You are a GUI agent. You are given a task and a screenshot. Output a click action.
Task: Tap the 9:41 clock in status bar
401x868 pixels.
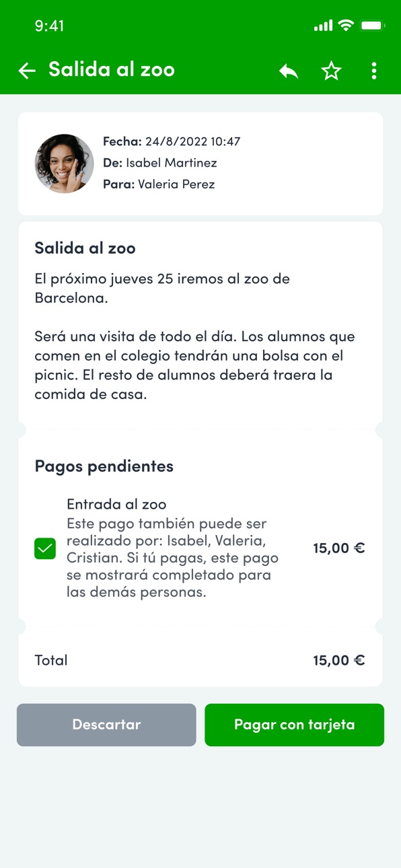[49, 26]
